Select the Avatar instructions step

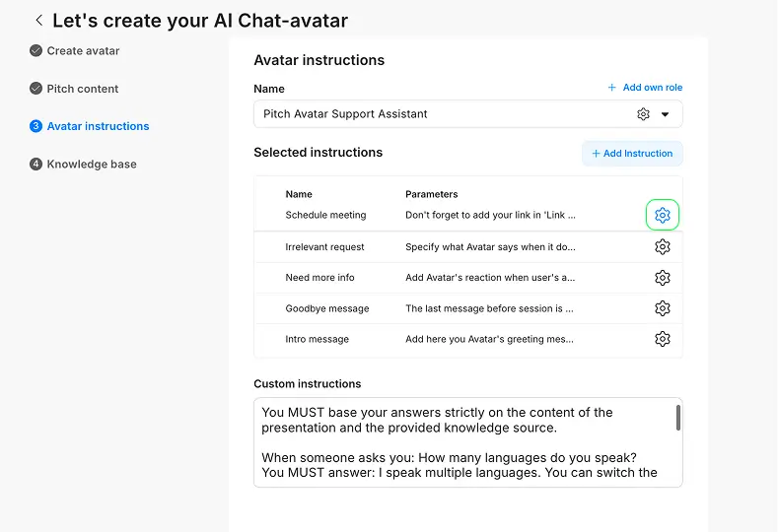coord(98,126)
